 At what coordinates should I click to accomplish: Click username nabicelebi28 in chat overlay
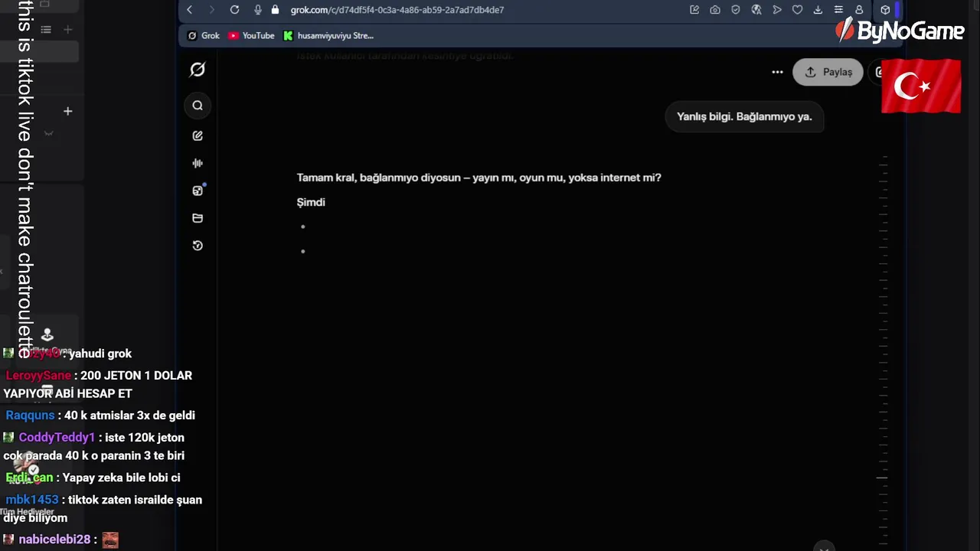click(54, 540)
